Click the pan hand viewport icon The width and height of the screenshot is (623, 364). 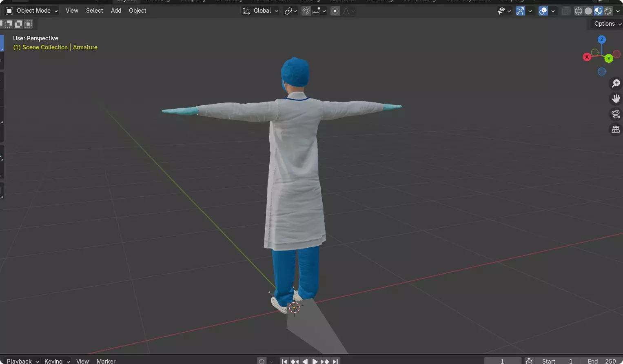click(616, 98)
